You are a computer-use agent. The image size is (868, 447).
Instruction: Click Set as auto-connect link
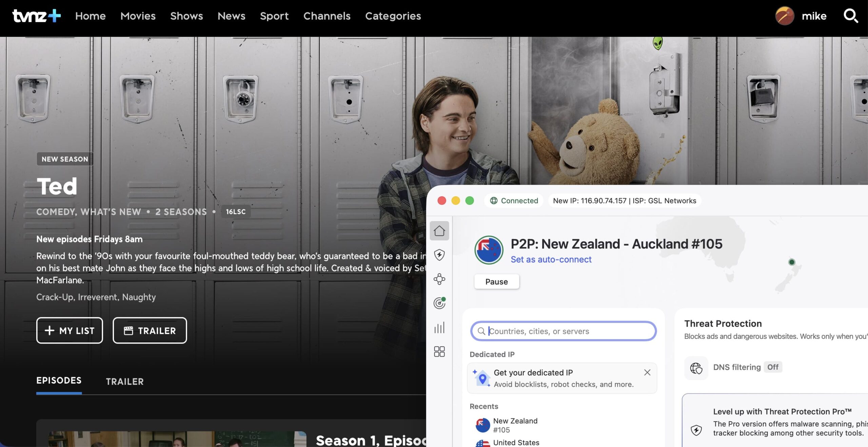(551, 259)
